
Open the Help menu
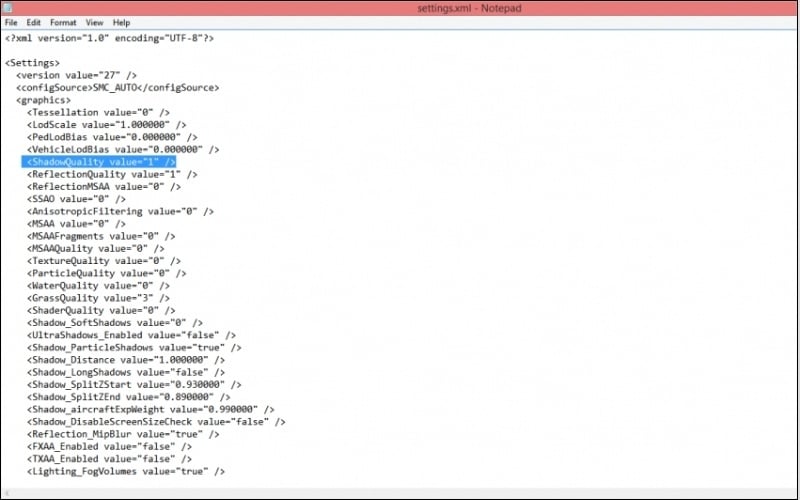point(121,22)
